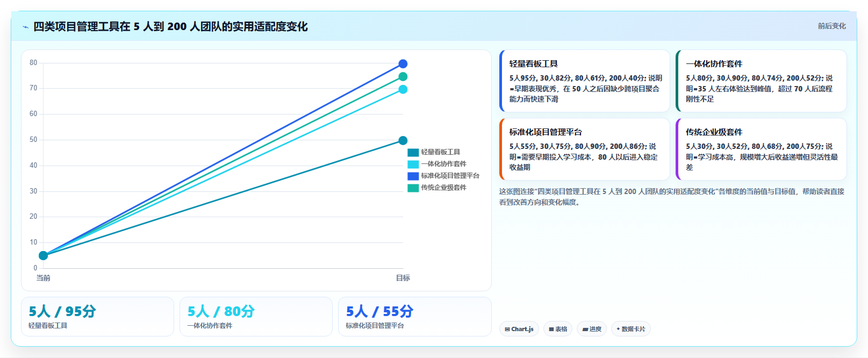Click the 5人 / 80分 stat value
The image size is (868, 358).
(x=221, y=311)
